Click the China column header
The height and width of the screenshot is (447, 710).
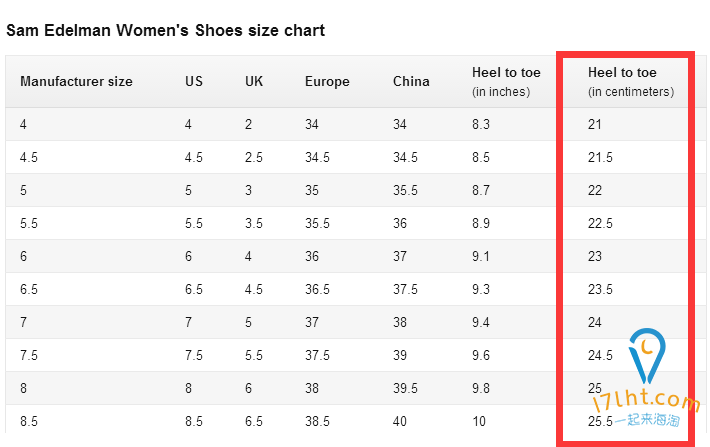click(x=411, y=82)
